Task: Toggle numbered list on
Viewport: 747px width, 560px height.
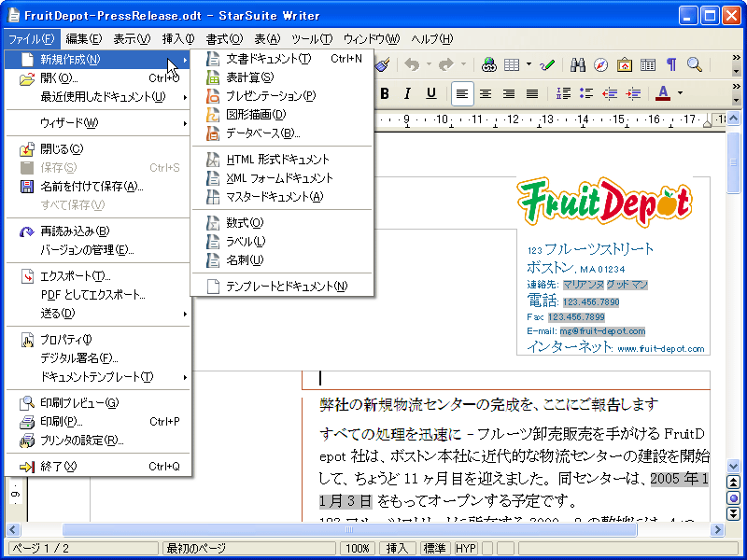Action: point(564,93)
